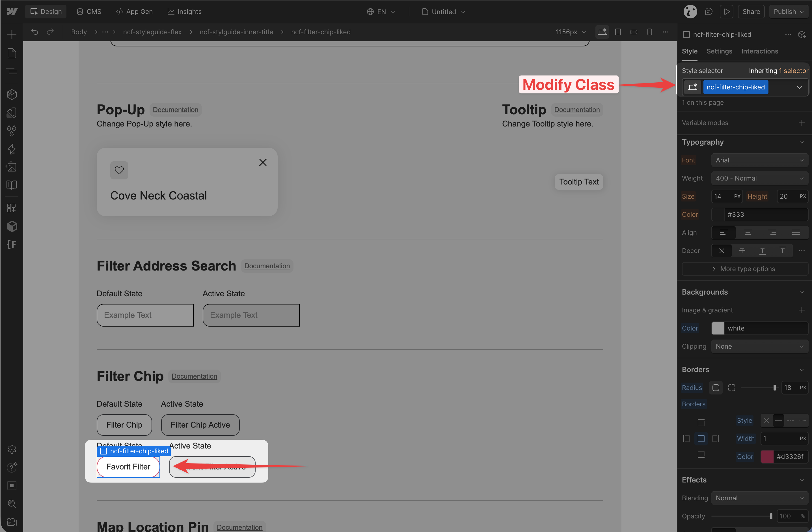
Task: Open the Insights tab
Action: [x=185, y=12]
